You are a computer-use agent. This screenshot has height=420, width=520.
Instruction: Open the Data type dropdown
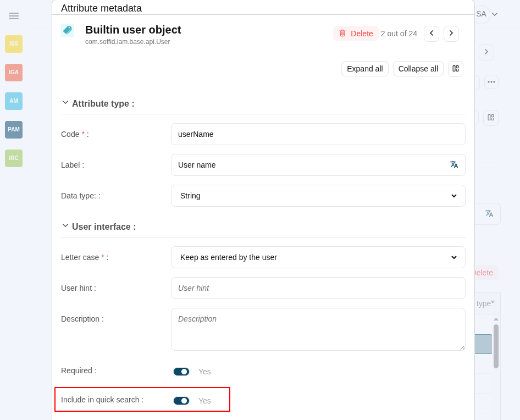coord(318,196)
